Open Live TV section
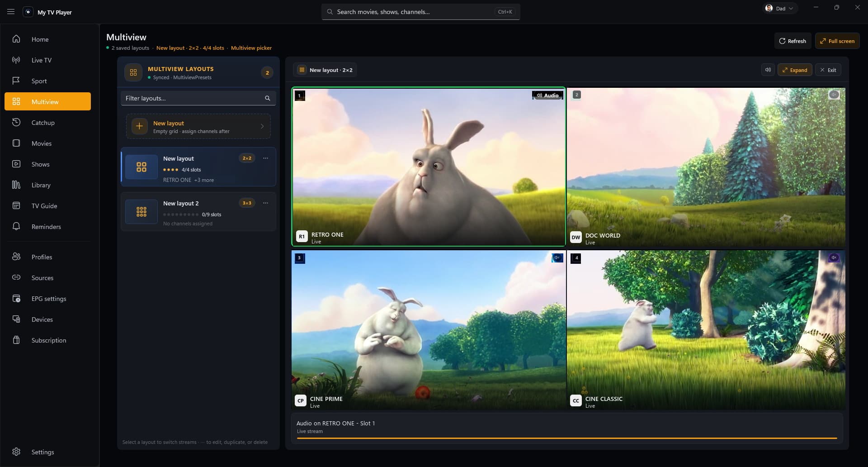 [x=47, y=60]
